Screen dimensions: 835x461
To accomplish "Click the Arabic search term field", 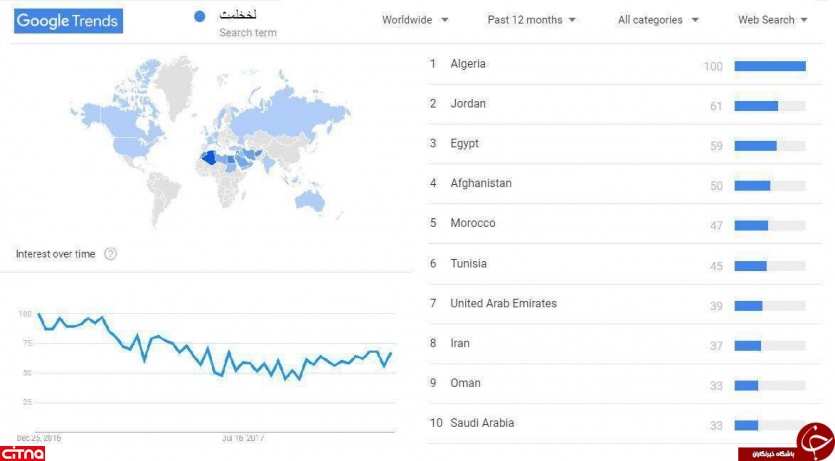I will point(248,23).
